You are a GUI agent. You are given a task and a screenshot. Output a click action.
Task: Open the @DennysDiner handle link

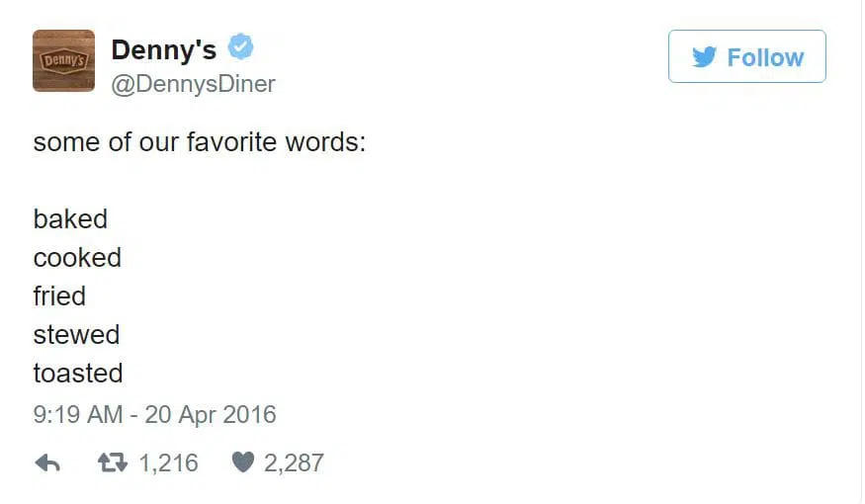pos(193,84)
